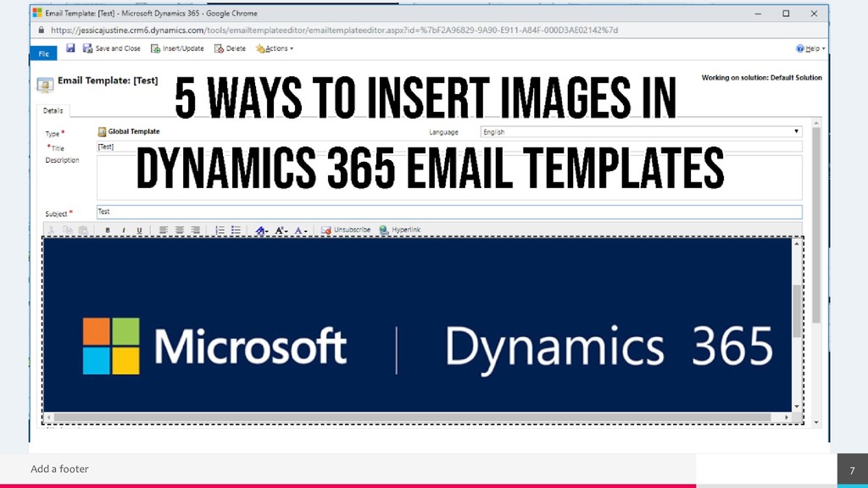This screenshot has width=868, height=488.
Task: Click Insert/Update button
Action: click(177, 48)
